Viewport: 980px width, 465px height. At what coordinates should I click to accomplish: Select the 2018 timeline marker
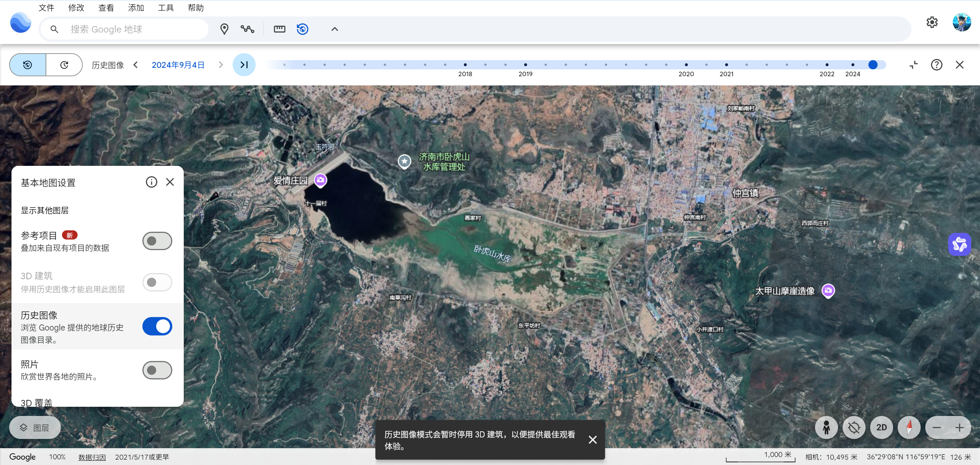tap(465, 65)
